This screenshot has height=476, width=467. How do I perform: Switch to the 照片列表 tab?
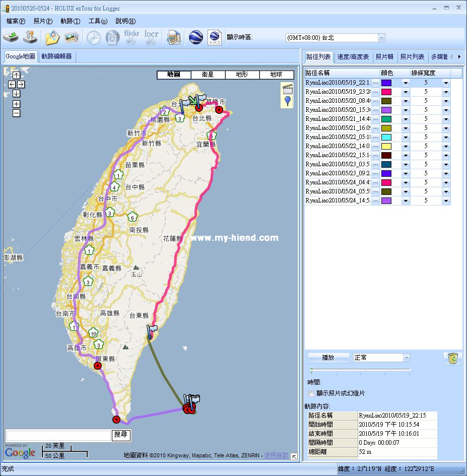pyautogui.click(x=412, y=57)
